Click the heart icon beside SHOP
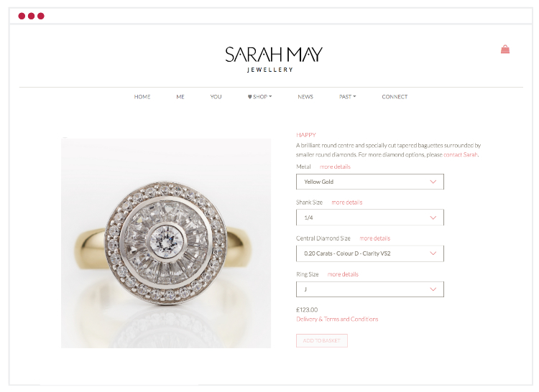Screen dimensions: 539x392 click(250, 97)
